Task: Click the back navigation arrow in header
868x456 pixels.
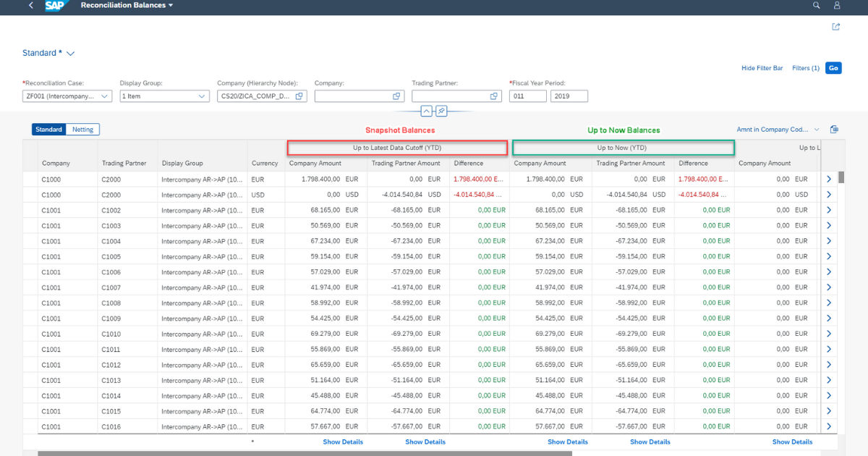Action: pyautogui.click(x=30, y=6)
